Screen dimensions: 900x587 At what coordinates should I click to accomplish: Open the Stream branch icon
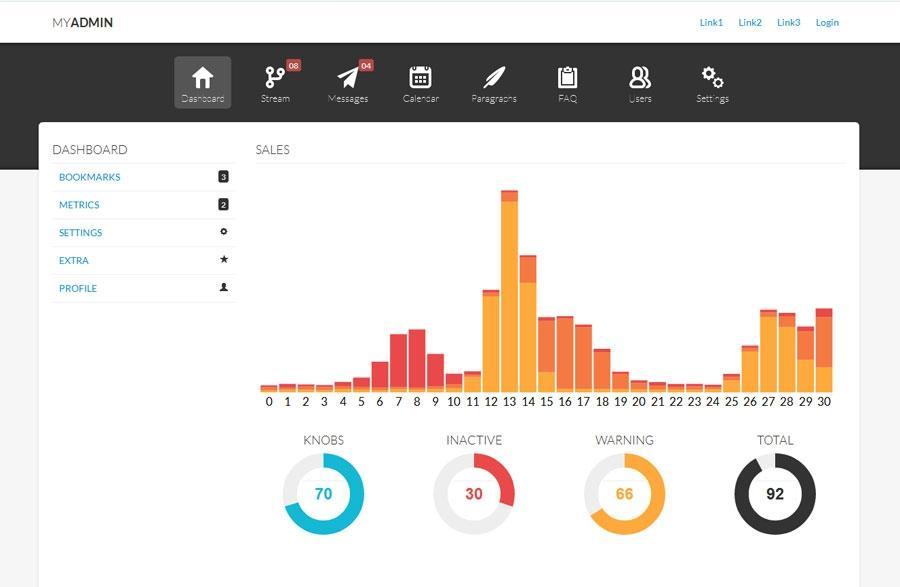[275, 77]
